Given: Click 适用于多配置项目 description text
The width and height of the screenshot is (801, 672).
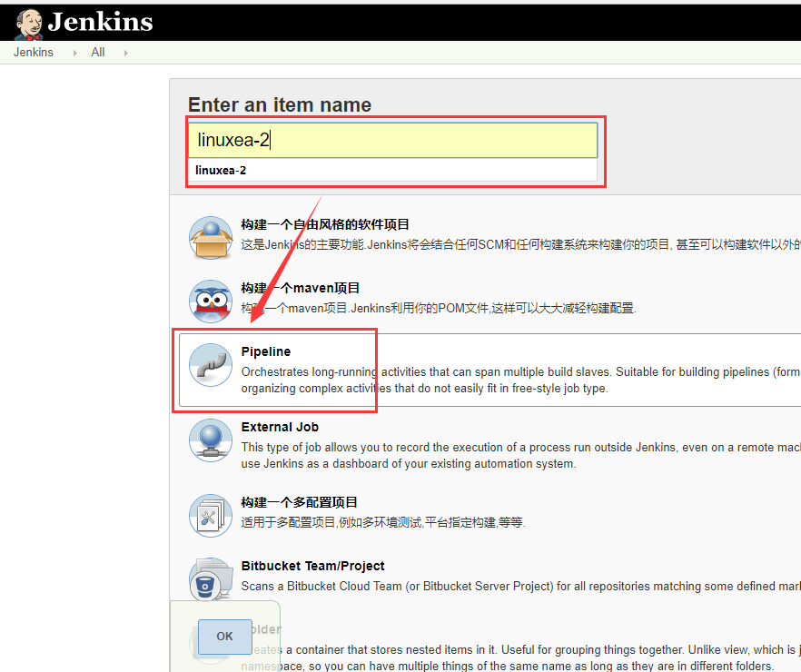Looking at the screenshot, I should [x=383, y=522].
